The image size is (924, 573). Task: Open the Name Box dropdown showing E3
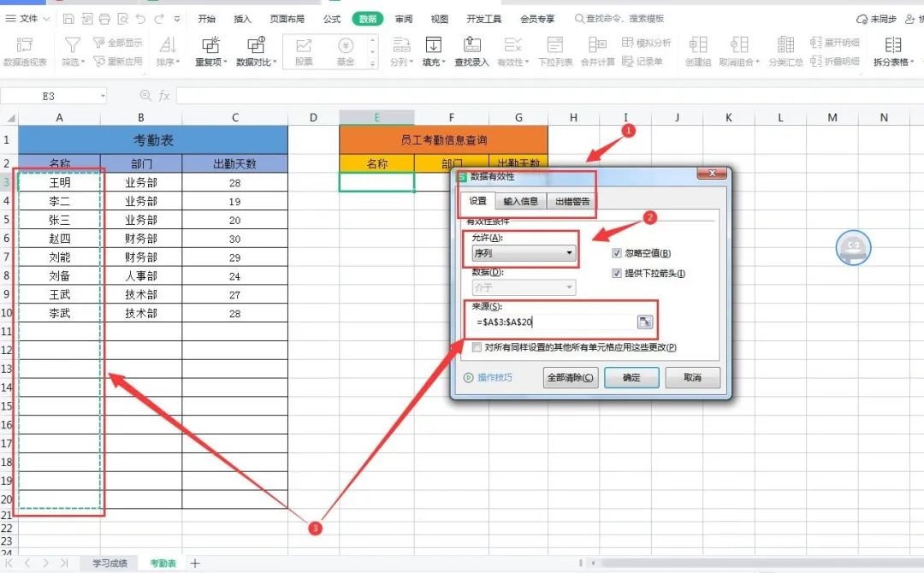[103, 96]
